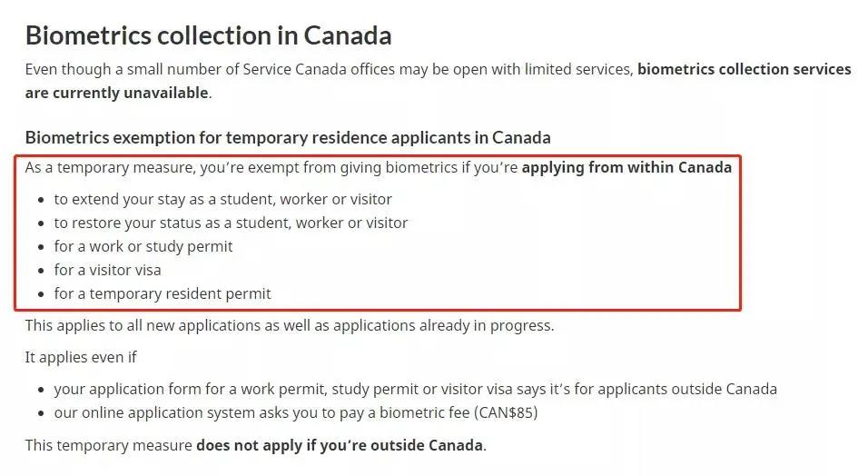Image resolution: width=868 pixels, height=476 pixels.
Task: Click the line 'It applies even if'
Action: (x=81, y=357)
